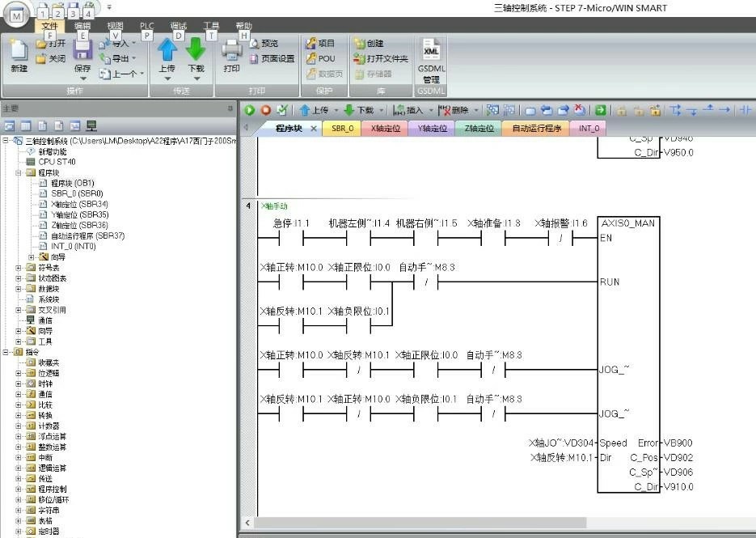Viewport: 756px width, 538px height.
Task: Open the Download dropdown arrow in editor toolbar
Action: click(x=381, y=111)
